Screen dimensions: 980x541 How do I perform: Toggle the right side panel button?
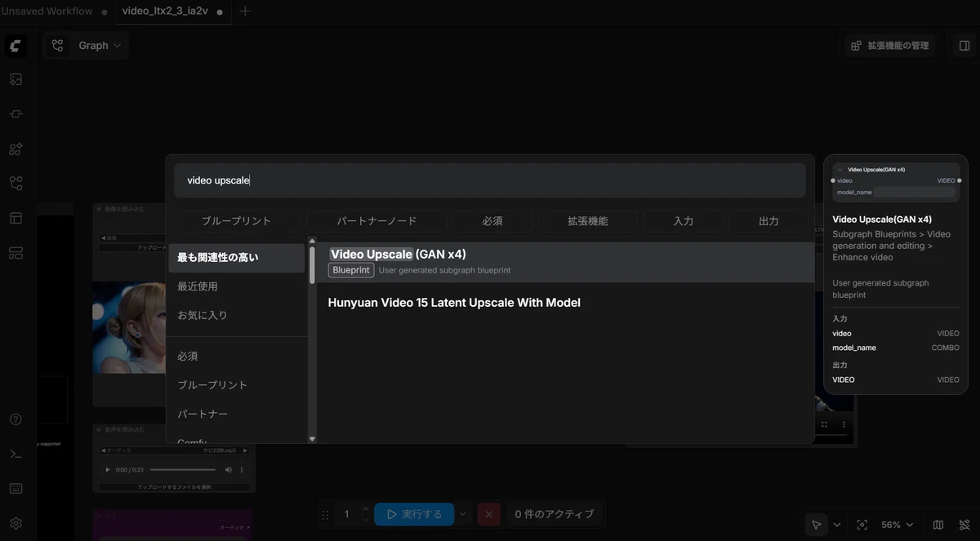coord(964,46)
